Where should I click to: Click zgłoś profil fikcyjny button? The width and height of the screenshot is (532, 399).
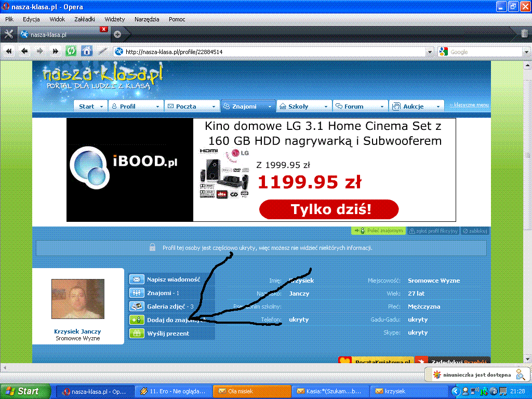(x=433, y=231)
